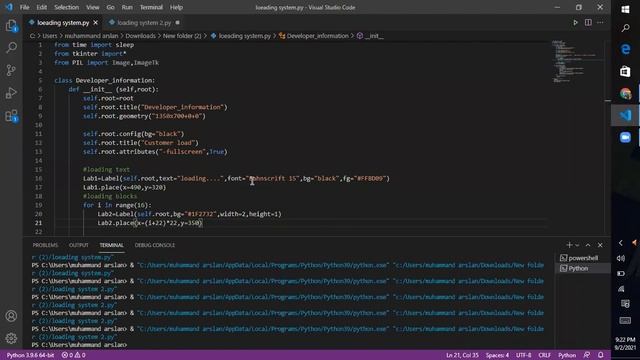
Task: Open Run and Debug view
Action: click(11, 93)
